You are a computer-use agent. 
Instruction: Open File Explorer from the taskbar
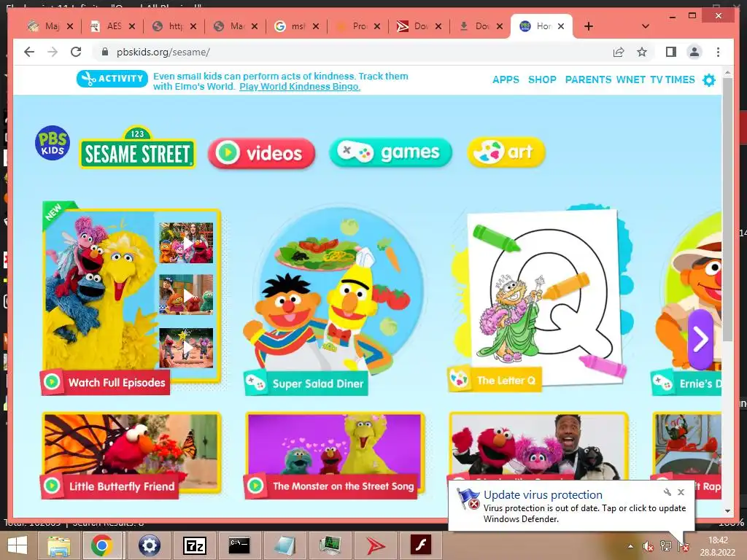[58, 545]
